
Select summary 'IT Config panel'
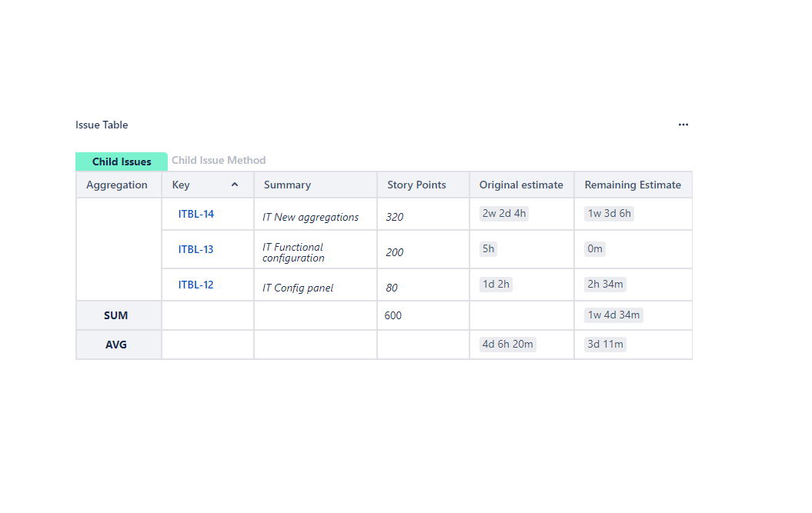click(298, 288)
